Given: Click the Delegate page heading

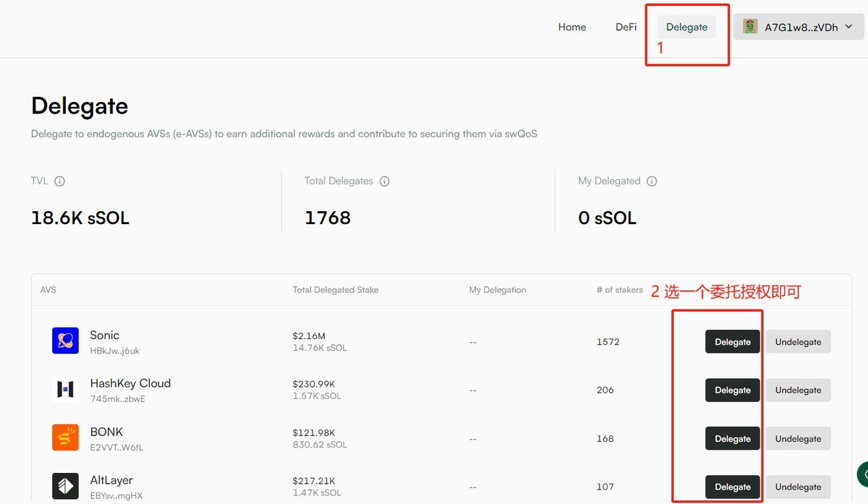Looking at the screenshot, I should pyautogui.click(x=80, y=106).
